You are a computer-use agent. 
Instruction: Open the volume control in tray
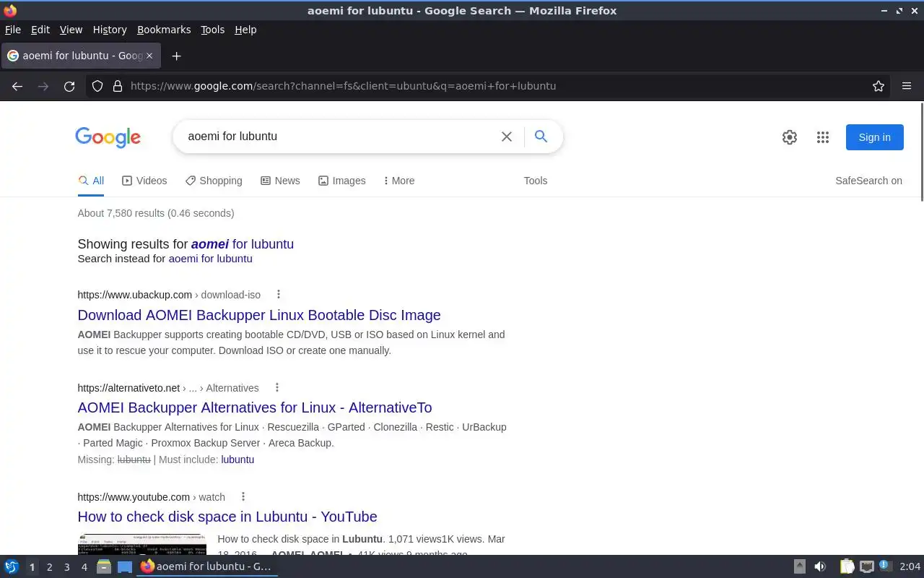click(x=820, y=567)
